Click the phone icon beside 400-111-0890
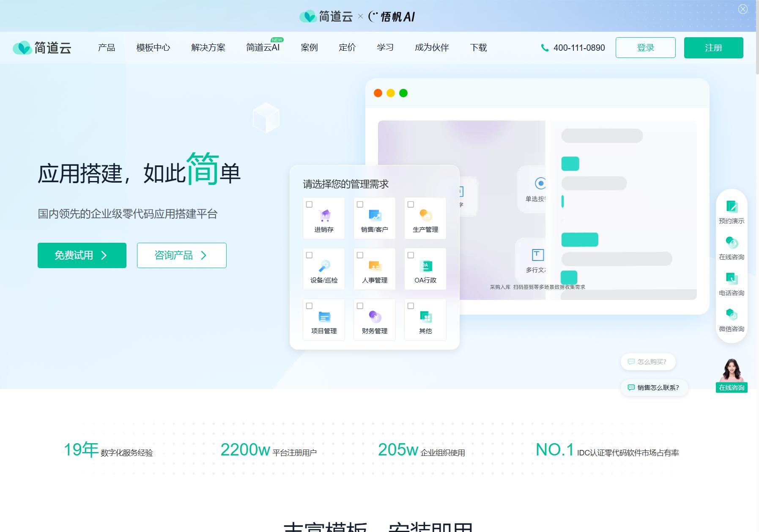The image size is (759, 532). coord(545,48)
